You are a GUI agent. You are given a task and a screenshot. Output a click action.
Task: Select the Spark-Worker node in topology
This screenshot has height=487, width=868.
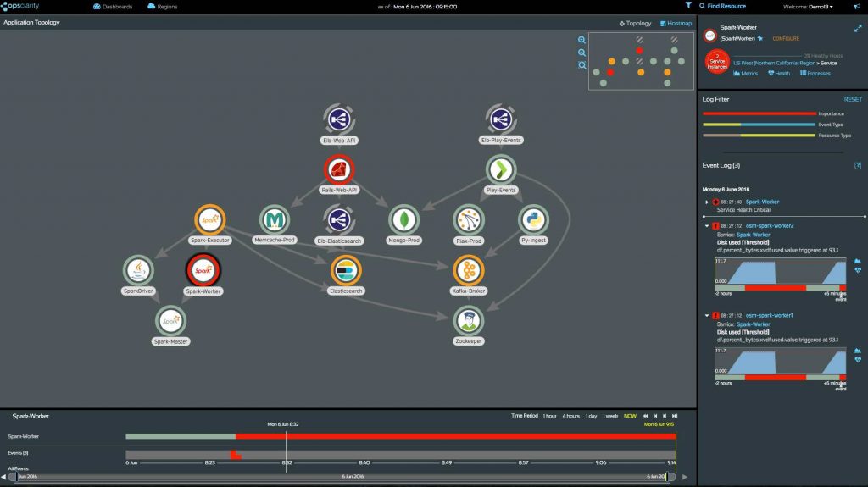pos(203,270)
